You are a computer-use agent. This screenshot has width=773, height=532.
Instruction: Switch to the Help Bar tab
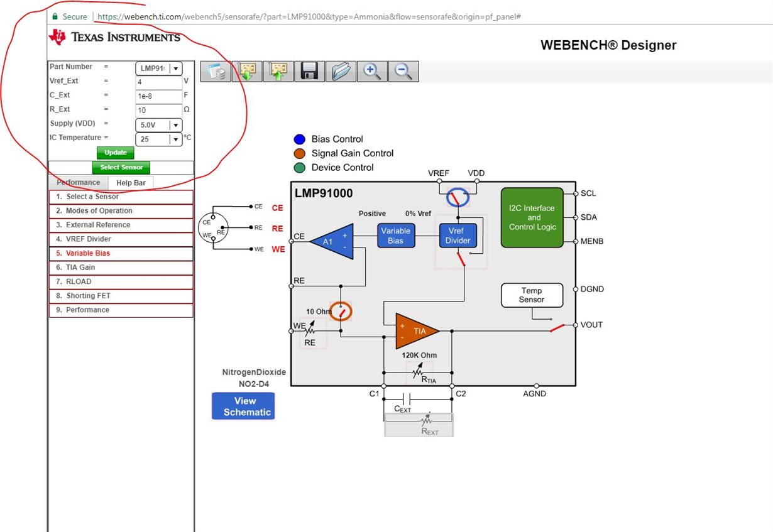coord(130,182)
